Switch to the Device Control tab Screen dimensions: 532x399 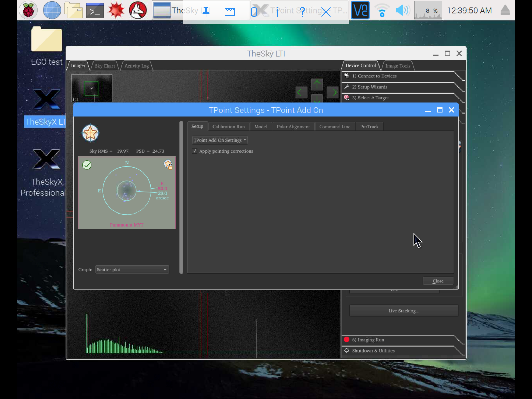pyautogui.click(x=361, y=65)
